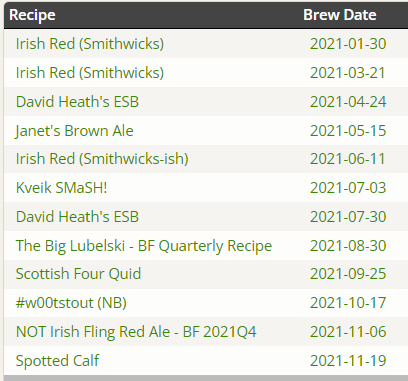Open the Kveik SMaSH! recipe

(62, 188)
